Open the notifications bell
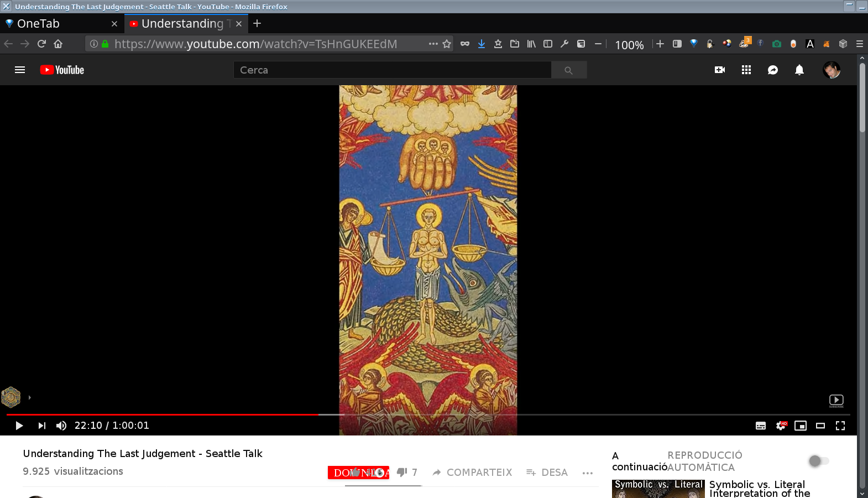868x498 pixels. 799,70
